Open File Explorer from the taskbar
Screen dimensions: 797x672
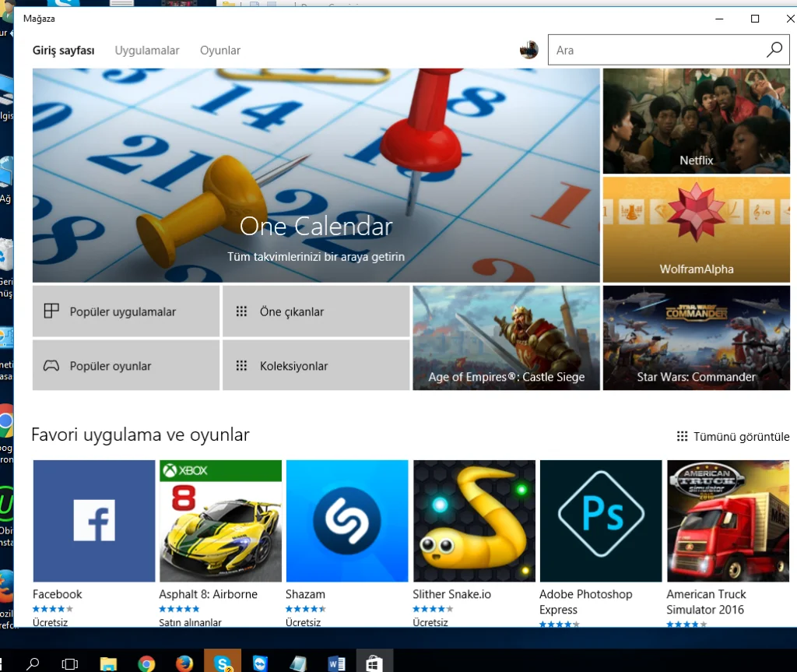(108, 663)
